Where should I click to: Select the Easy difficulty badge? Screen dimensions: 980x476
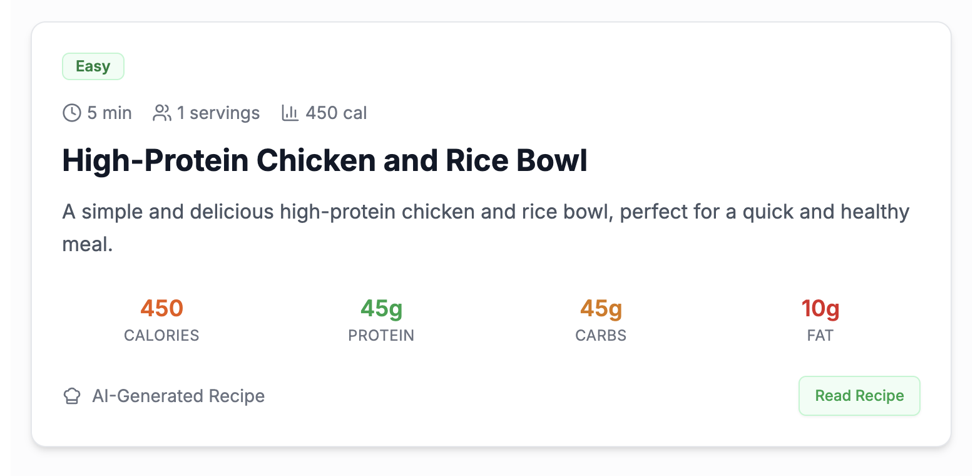tap(93, 66)
